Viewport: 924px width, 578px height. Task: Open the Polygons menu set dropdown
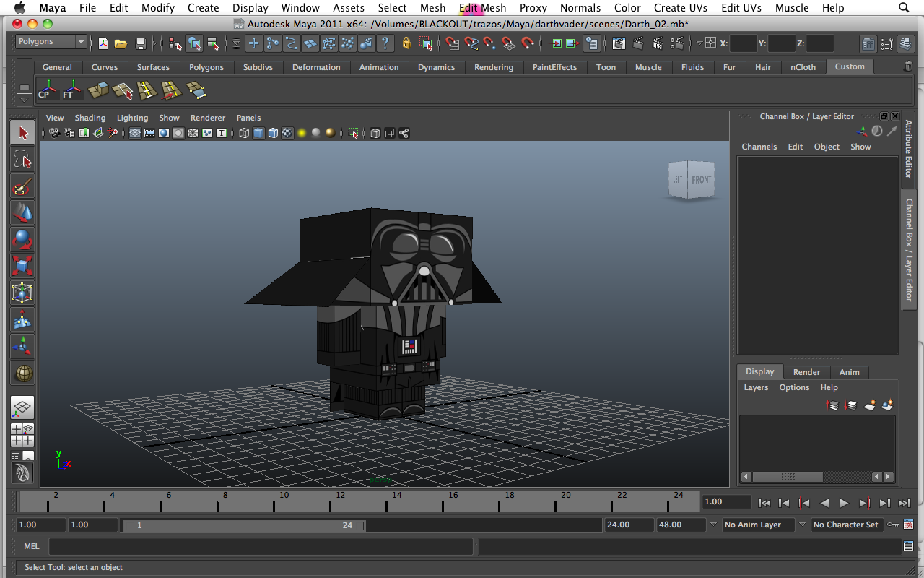coord(51,42)
